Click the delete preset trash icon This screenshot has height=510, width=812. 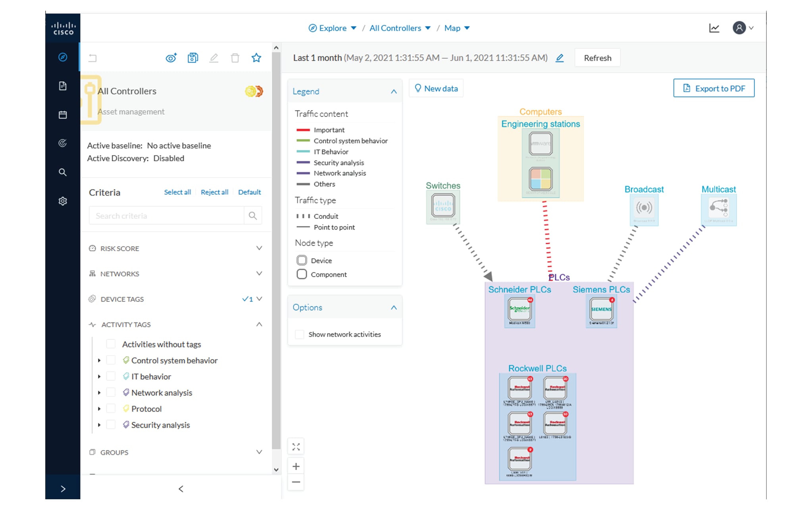pyautogui.click(x=235, y=58)
